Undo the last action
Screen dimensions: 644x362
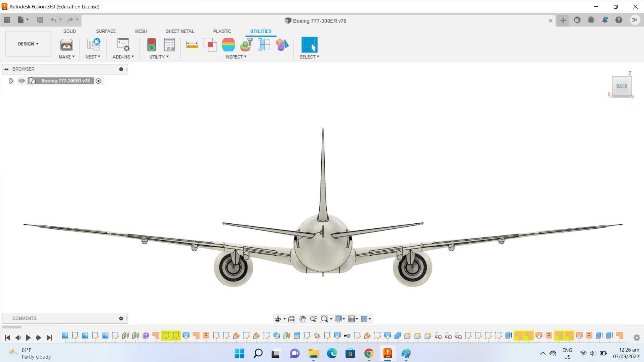pos(53,20)
